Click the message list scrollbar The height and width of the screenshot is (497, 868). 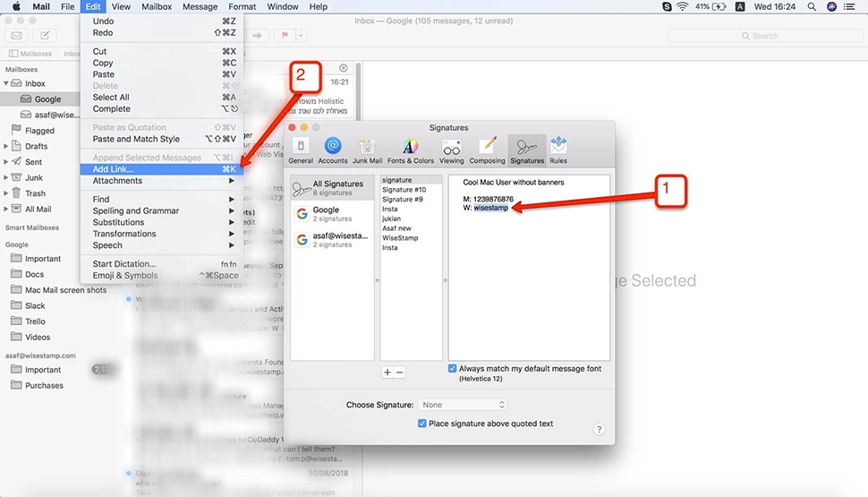point(358,90)
